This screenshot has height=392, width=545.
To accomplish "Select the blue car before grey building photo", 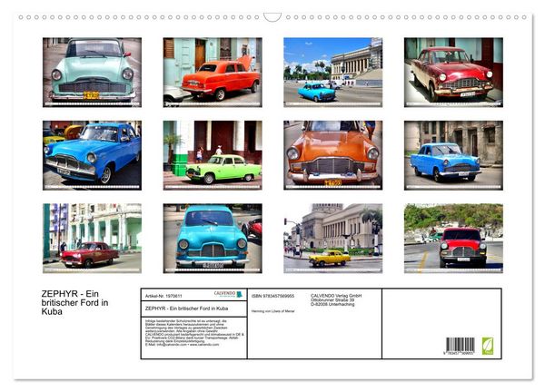I will pos(453,155).
